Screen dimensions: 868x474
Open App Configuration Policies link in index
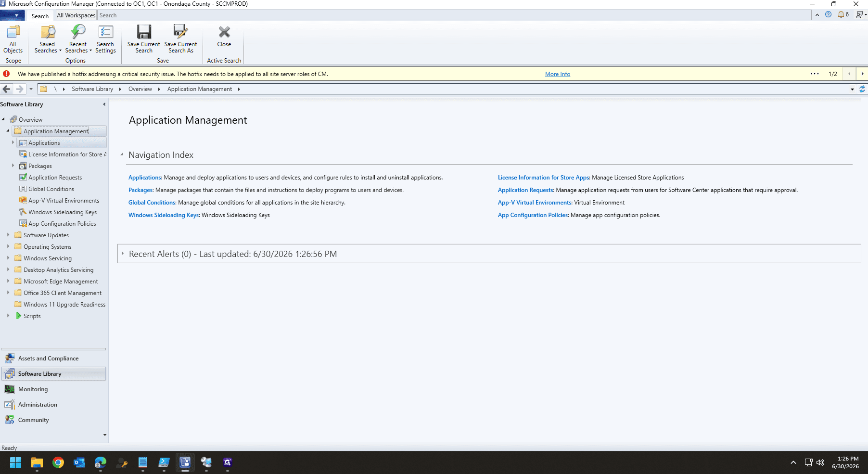pos(533,215)
